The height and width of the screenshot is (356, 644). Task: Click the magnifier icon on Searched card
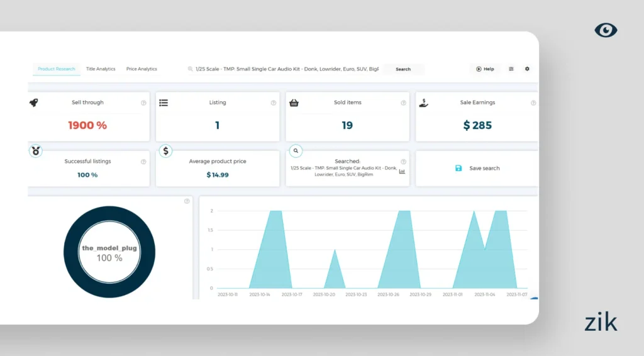tap(296, 151)
